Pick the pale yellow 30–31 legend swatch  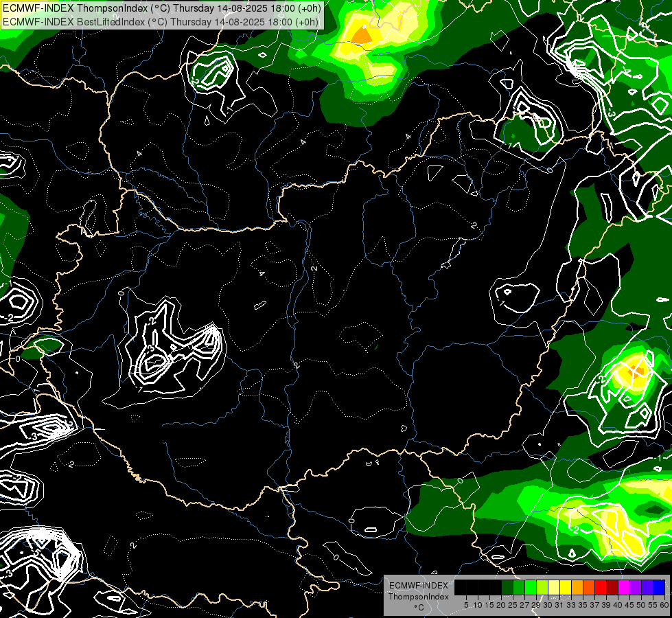(554, 587)
